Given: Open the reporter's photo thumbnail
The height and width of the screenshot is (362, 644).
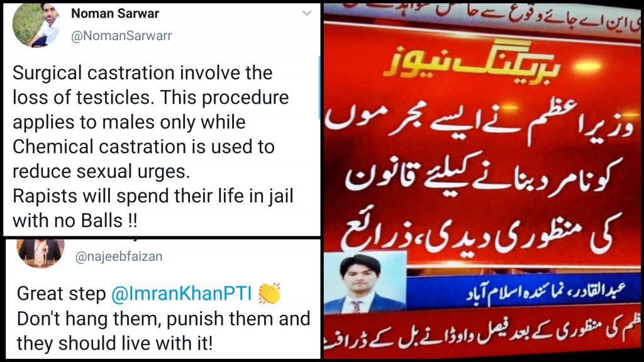Looking at the screenshot, I should pyautogui.click(x=365, y=283).
